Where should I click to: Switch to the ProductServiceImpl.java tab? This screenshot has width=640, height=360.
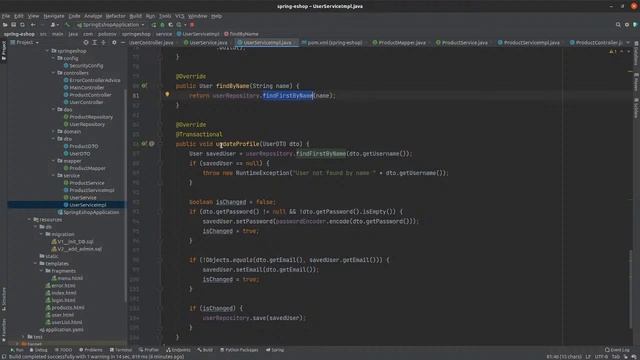click(529, 42)
